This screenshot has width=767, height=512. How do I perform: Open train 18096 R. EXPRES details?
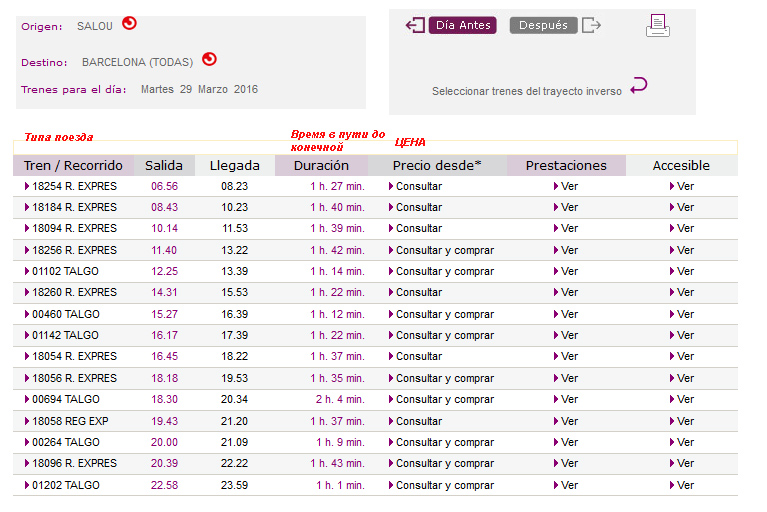point(71,464)
